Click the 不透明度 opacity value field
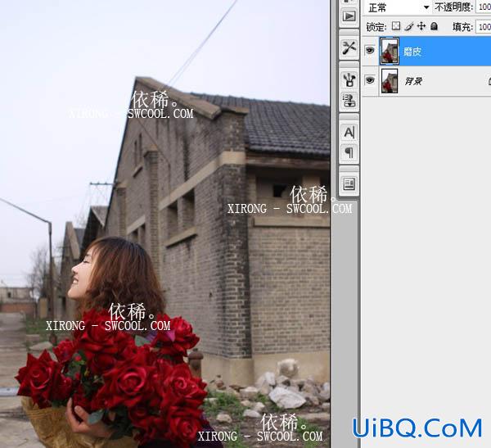 pyautogui.click(x=483, y=7)
